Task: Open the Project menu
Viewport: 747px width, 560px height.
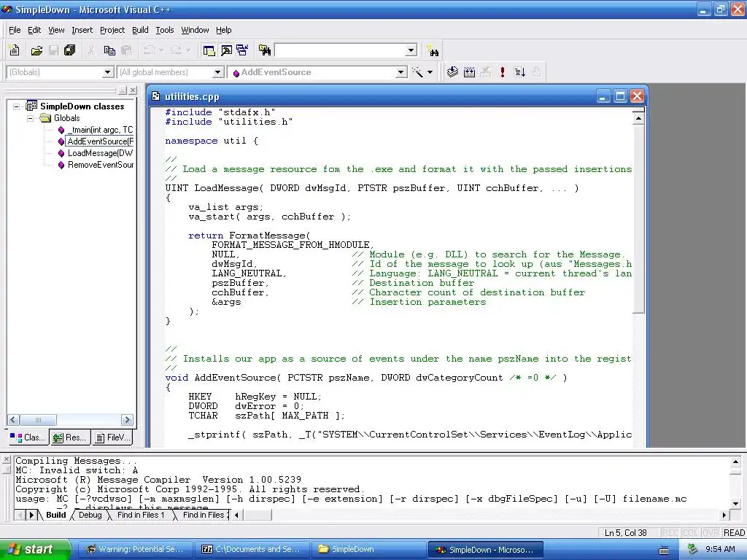Action: point(112,30)
